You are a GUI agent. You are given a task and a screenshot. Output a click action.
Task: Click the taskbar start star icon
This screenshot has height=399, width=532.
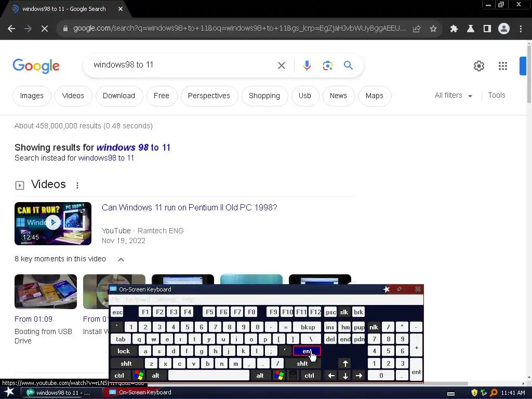(x=9, y=392)
